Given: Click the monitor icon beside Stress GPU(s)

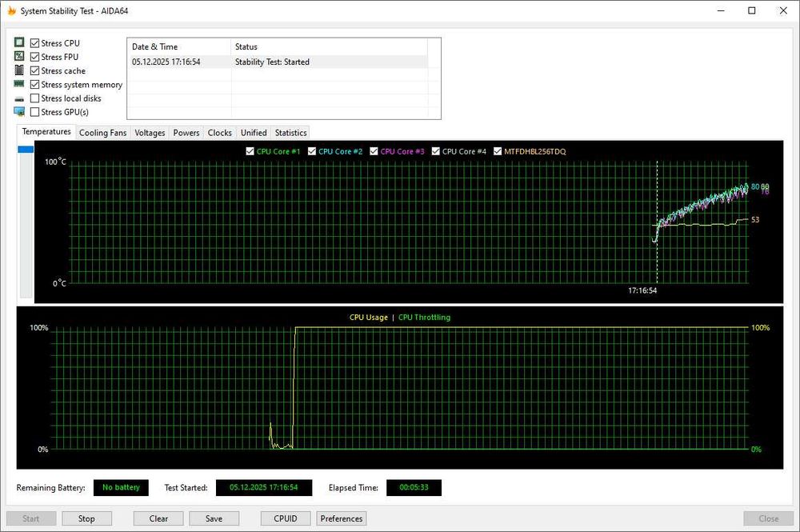Looking at the screenshot, I should pos(19,112).
